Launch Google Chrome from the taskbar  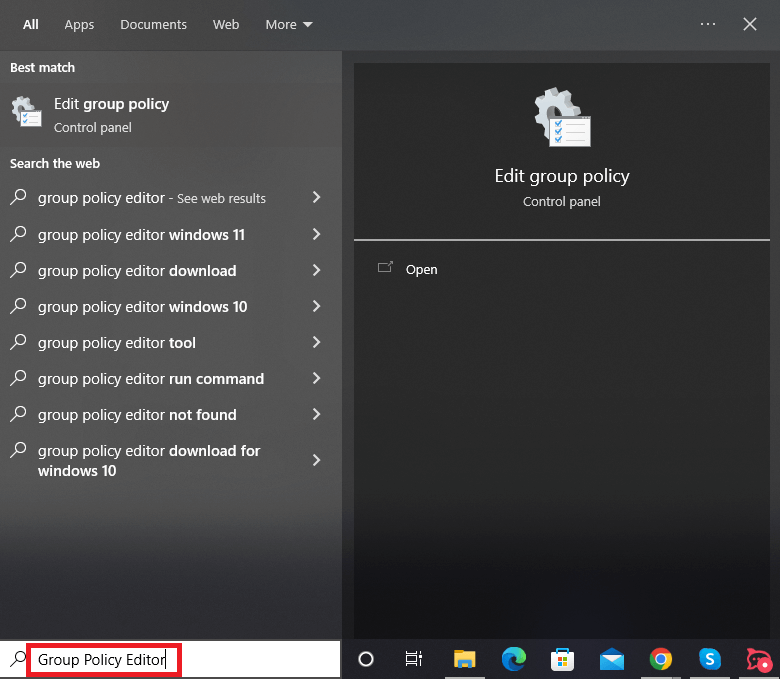pyautogui.click(x=660, y=659)
